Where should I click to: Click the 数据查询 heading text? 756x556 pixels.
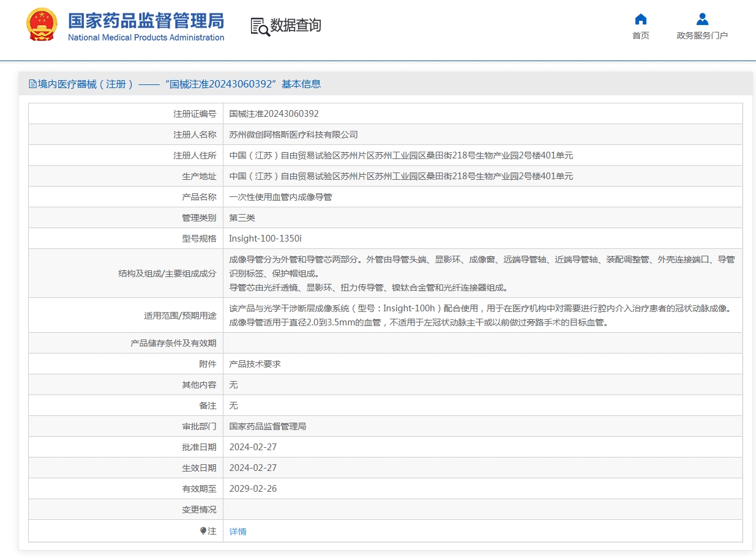[296, 26]
